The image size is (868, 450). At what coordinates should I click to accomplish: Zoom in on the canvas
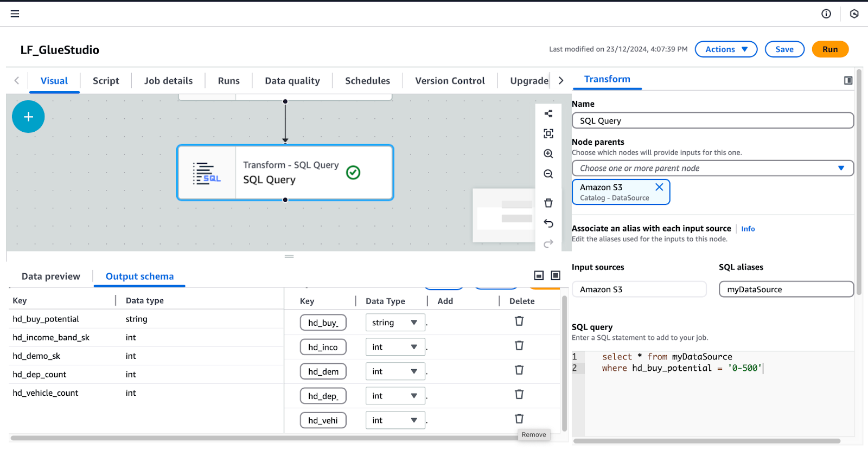coord(548,154)
